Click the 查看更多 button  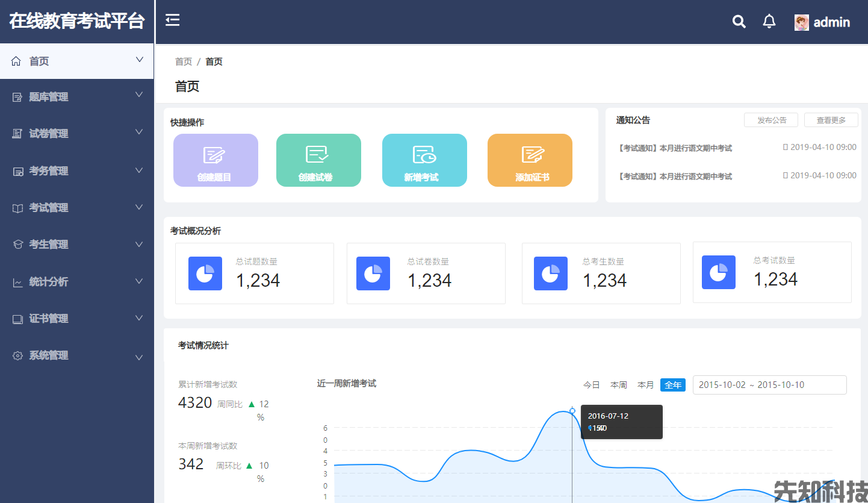(831, 120)
